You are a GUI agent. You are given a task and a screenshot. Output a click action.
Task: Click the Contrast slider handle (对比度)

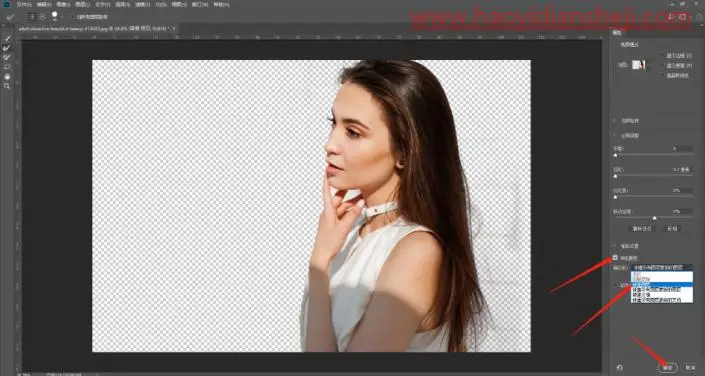point(615,197)
